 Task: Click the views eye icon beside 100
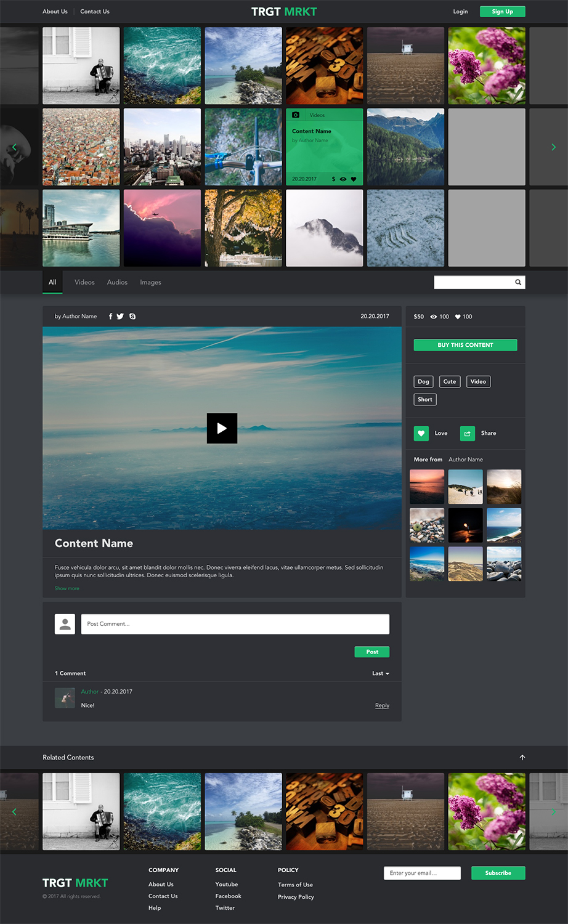[434, 317]
